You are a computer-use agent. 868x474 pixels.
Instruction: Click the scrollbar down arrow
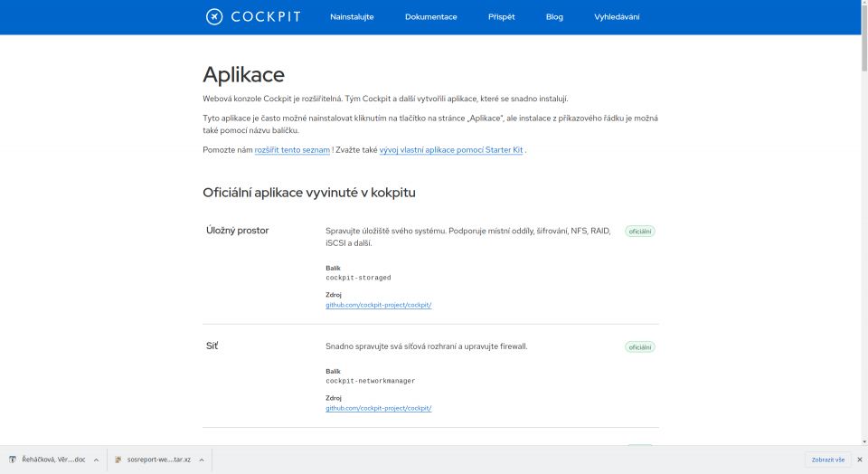click(864, 441)
